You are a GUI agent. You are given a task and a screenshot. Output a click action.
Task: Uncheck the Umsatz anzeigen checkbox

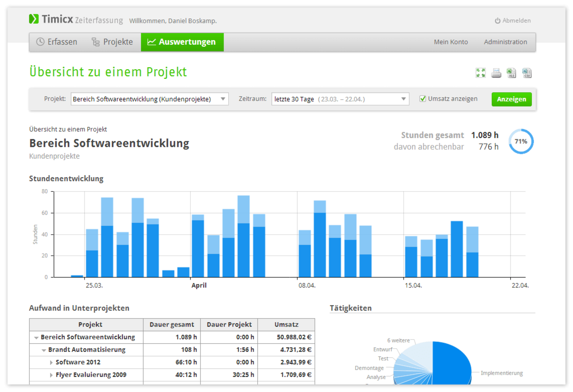(x=423, y=99)
